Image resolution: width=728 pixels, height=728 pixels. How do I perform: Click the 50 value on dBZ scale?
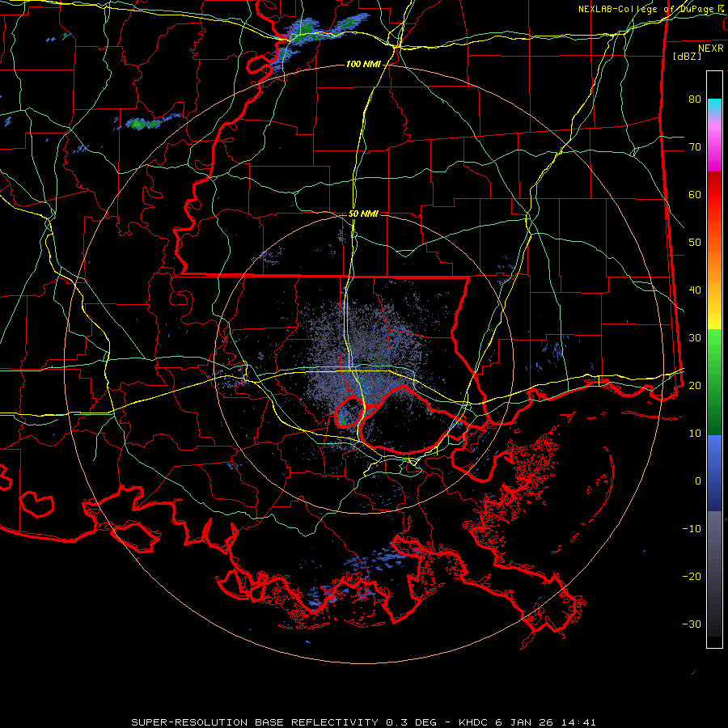click(x=695, y=243)
